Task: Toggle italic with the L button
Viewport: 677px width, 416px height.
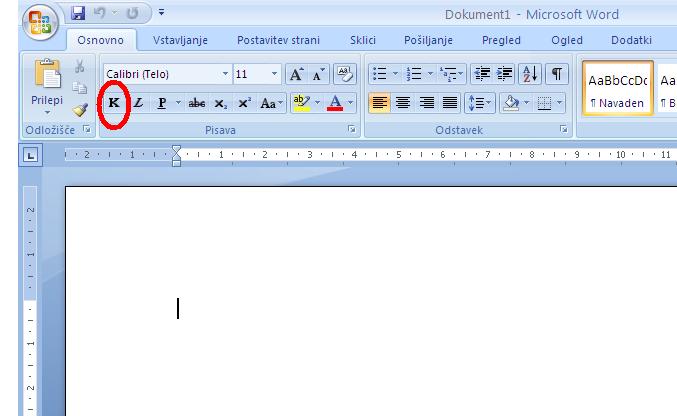Action: pyautogui.click(x=138, y=103)
